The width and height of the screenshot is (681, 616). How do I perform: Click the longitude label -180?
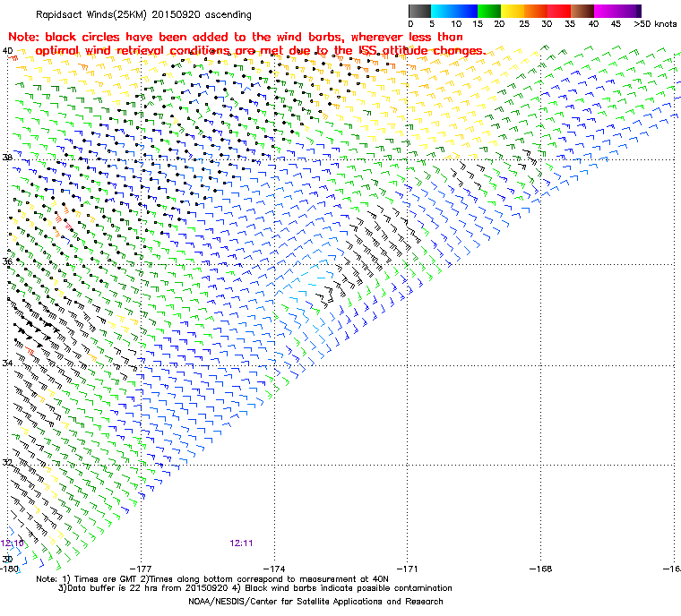pos(9,569)
